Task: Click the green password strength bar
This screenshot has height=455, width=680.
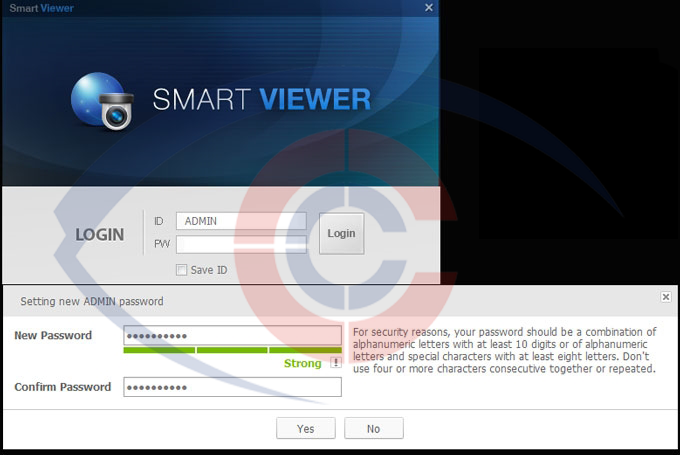Action: (x=232, y=350)
